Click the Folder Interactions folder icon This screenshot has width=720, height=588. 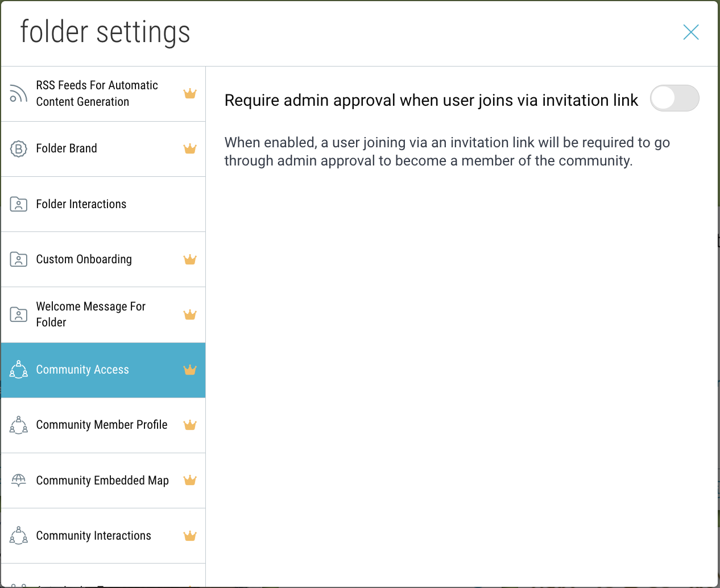[18, 204]
